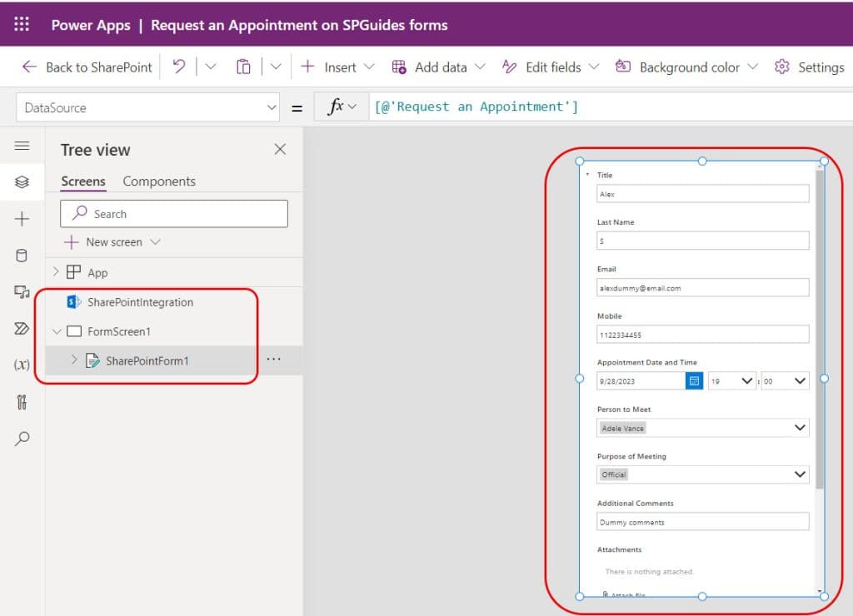
Task: Open the Power Automate icon in sidebar
Action: 22,328
